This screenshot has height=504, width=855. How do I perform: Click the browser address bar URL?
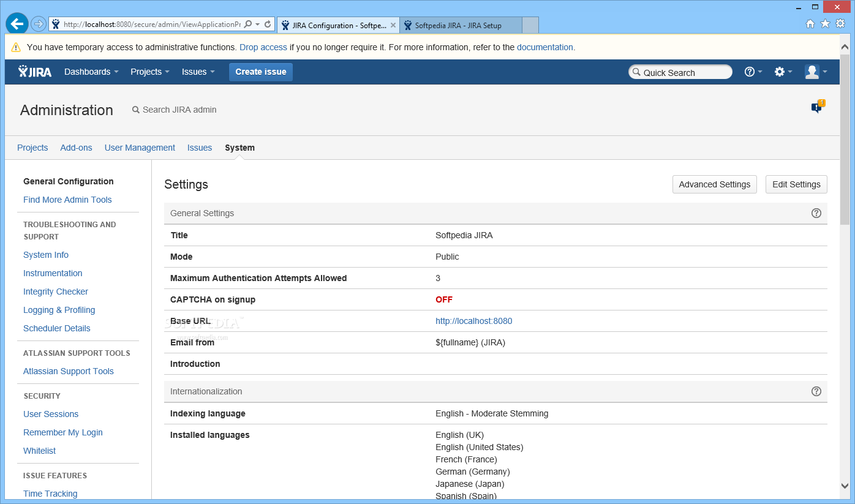click(x=152, y=24)
